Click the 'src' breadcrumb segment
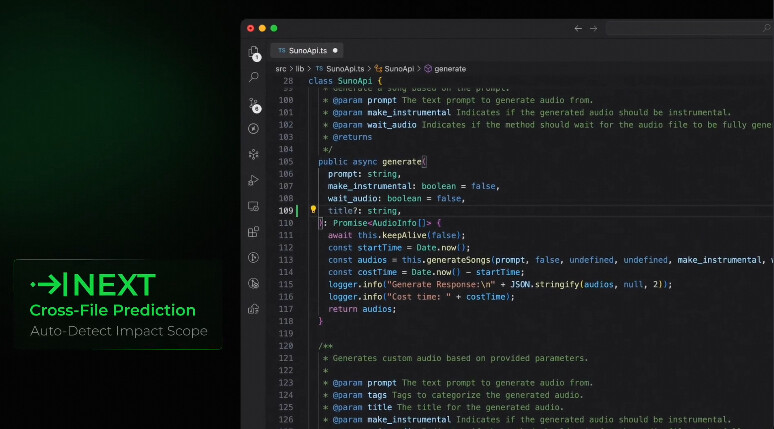774x429 pixels. coord(281,69)
